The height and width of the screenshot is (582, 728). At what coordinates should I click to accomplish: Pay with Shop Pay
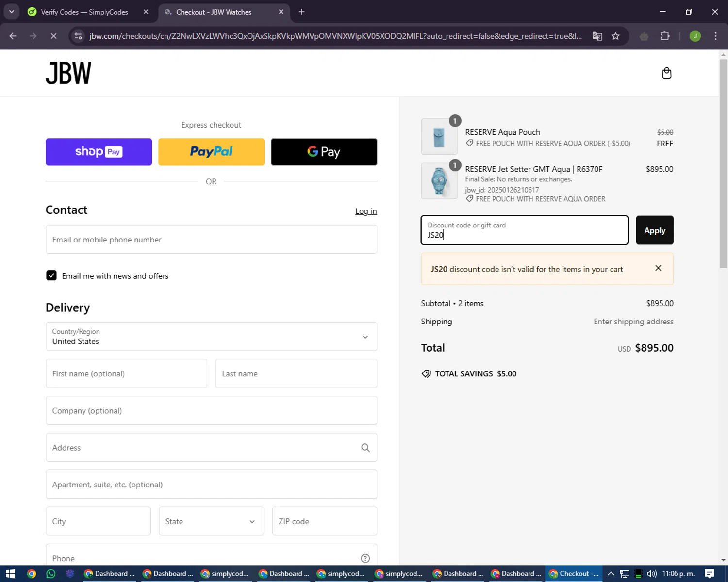[99, 152]
